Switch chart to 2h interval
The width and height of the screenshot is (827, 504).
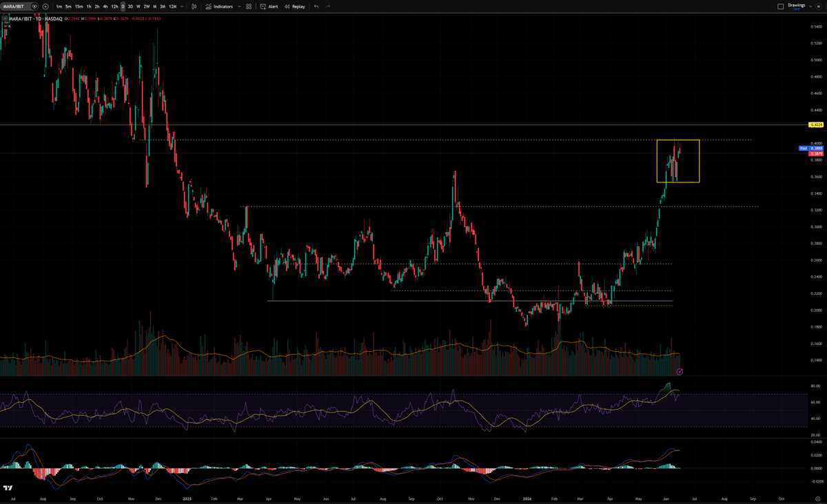click(x=97, y=6)
